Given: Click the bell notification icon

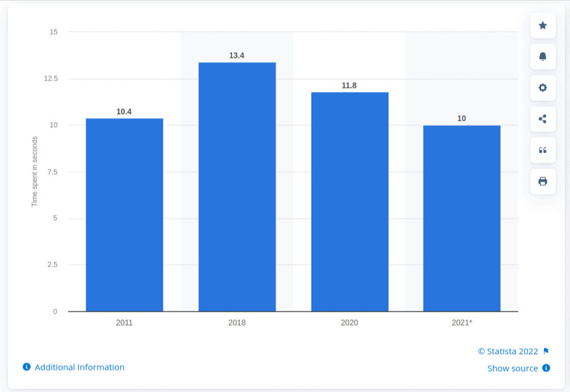Looking at the screenshot, I should (543, 57).
